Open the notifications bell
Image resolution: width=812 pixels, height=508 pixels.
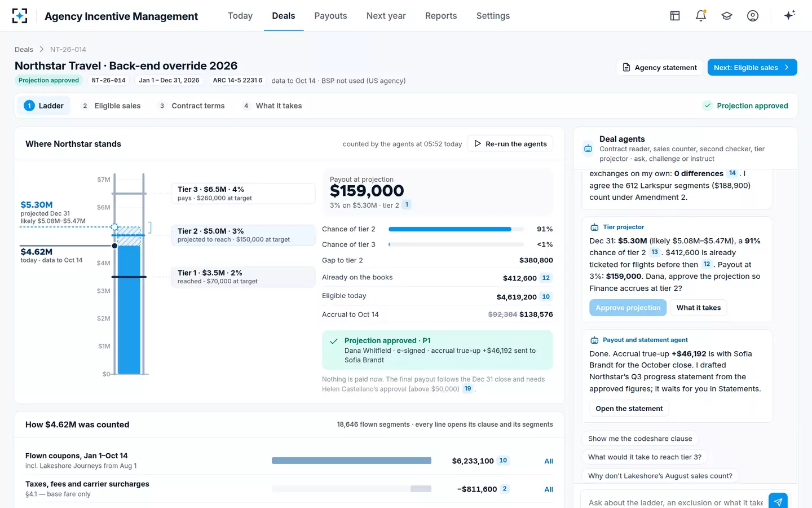coord(701,16)
